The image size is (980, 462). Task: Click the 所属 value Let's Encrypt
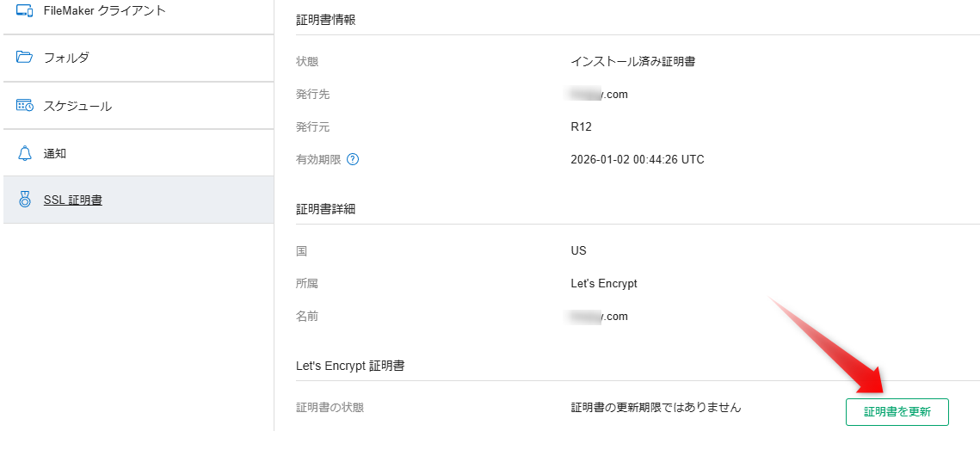(x=603, y=283)
